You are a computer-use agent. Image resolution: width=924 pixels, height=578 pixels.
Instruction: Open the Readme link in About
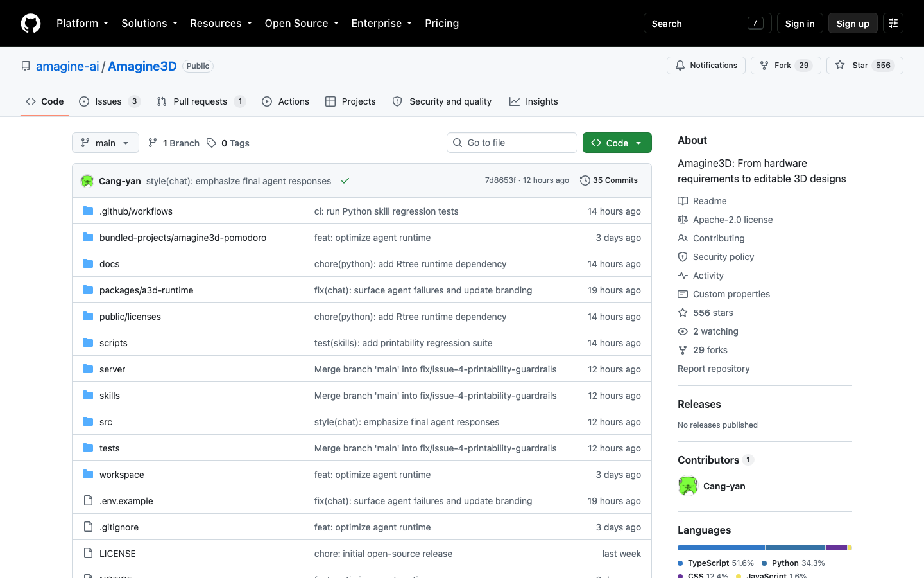(702, 201)
